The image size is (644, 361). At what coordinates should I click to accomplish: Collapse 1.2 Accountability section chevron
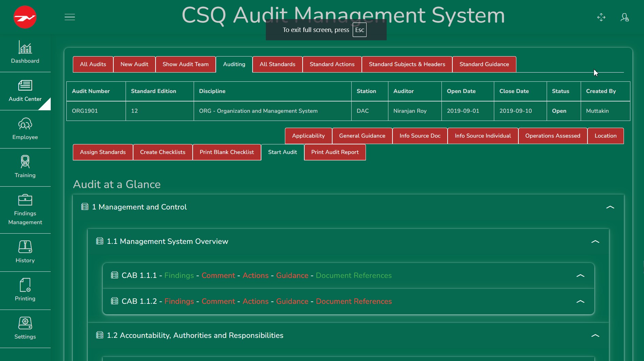(x=595, y=335)
